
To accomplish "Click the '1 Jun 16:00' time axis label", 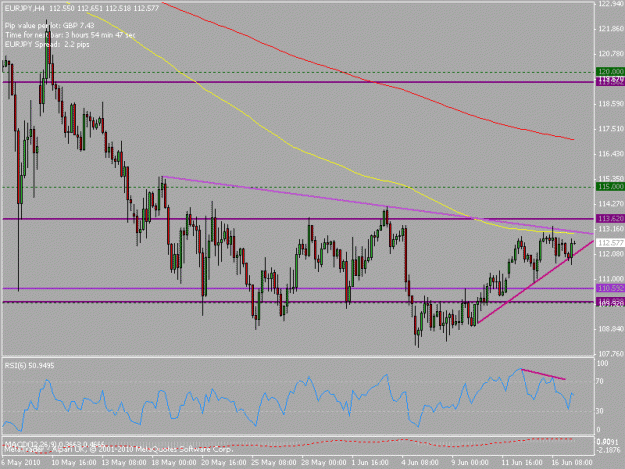I will click(x=370, y=463).
